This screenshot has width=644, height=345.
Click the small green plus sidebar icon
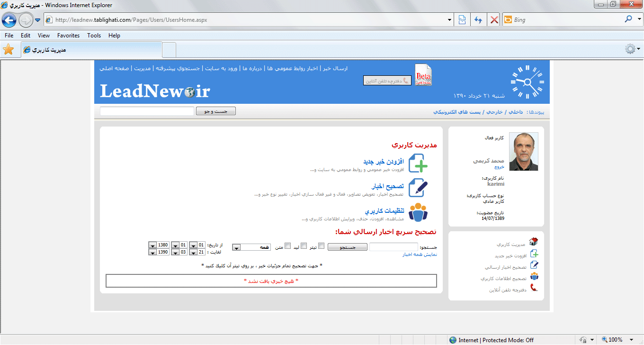534,254
